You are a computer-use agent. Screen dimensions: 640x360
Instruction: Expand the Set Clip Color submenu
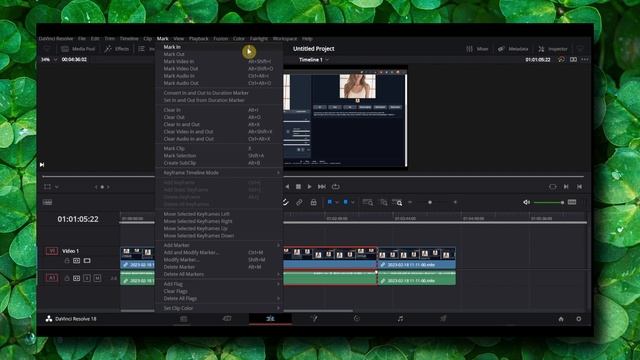278,308
